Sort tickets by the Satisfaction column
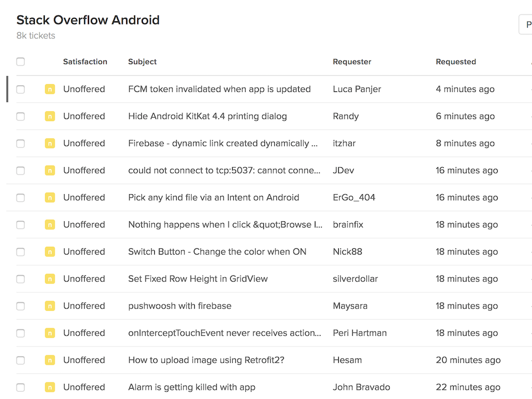Viewport: 532px width, 399px height. pyautogui.click(x=85, y=62)
